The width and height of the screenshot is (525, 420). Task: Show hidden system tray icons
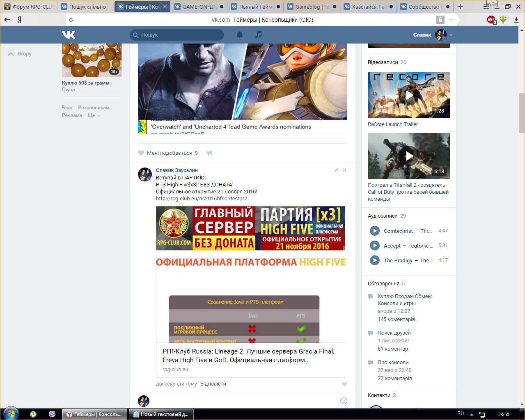[x=472, y=414]
